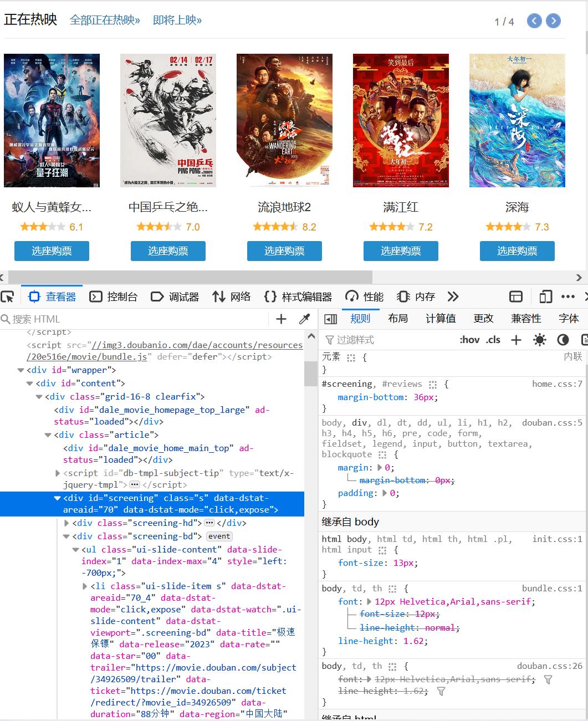The height and width of the screenshot is (721, 588).
Task: Switch to light theme with the sun icon
Action: pyautogui.click(x=539, y=339)
